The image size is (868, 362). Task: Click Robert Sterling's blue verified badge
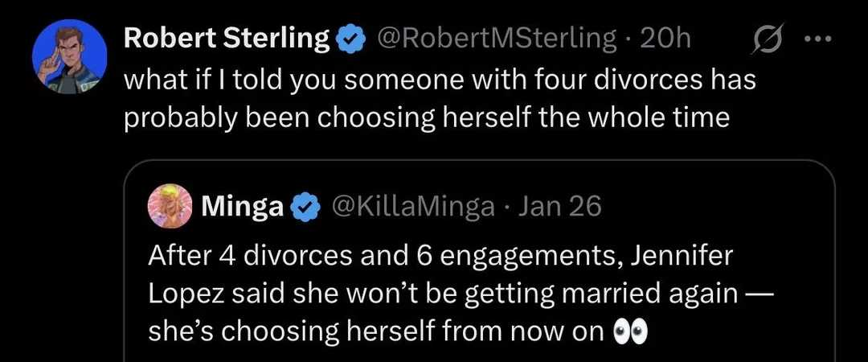click(x=350, y=38)
